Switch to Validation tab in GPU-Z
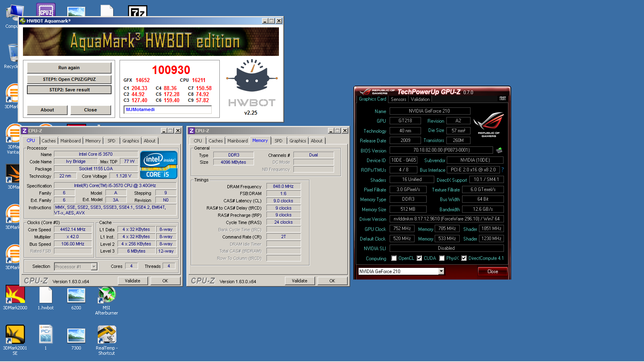This screenshot has width=644, height=362. tap(420, 99)
